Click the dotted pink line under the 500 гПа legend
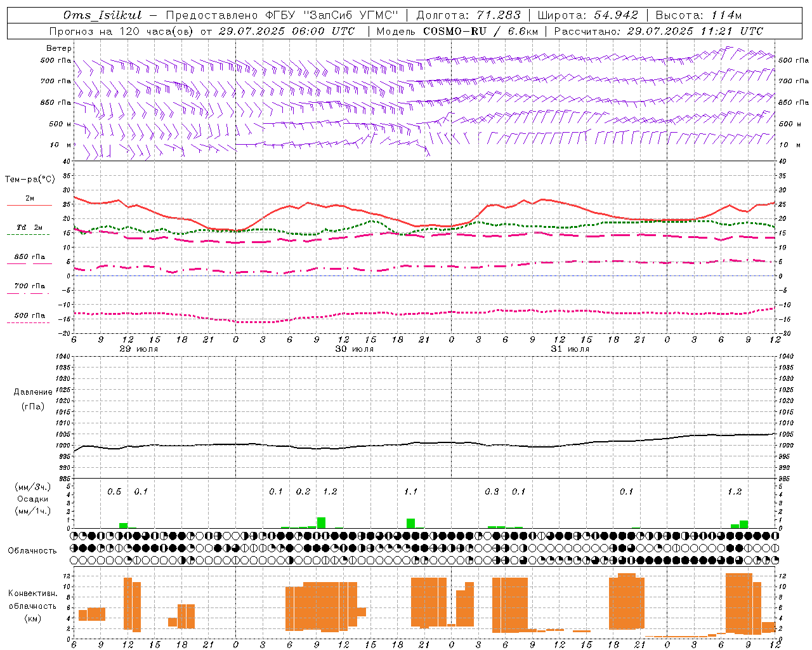 (x=28, y=322)
